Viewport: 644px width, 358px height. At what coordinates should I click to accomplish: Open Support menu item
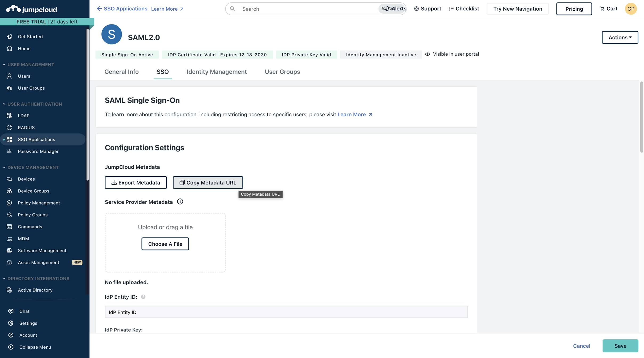(427, 9)
